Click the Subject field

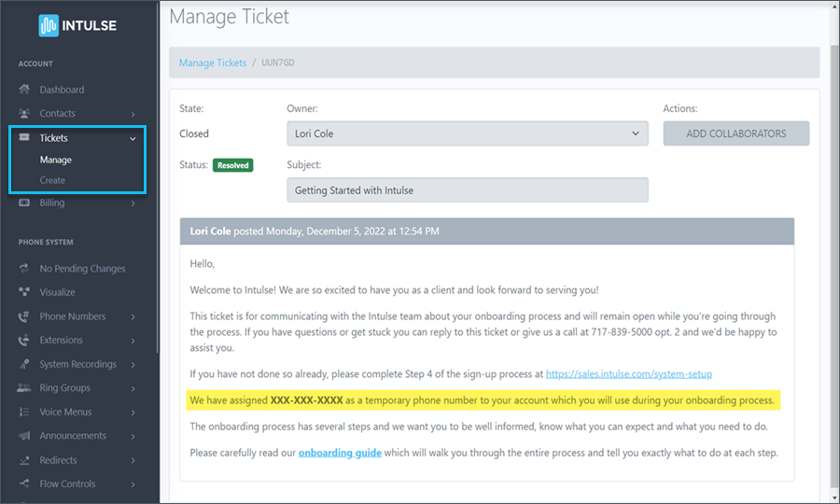(467, 189)
